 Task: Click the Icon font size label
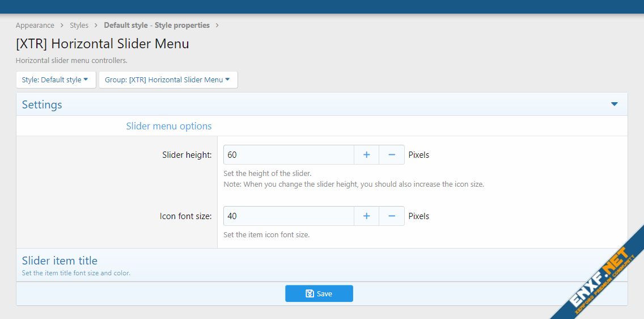[x=185, y=216]
